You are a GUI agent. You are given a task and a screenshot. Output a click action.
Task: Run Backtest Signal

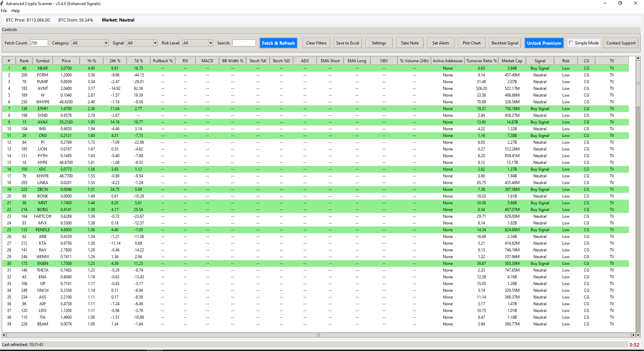pyautogui.click(x=504, y=43)
